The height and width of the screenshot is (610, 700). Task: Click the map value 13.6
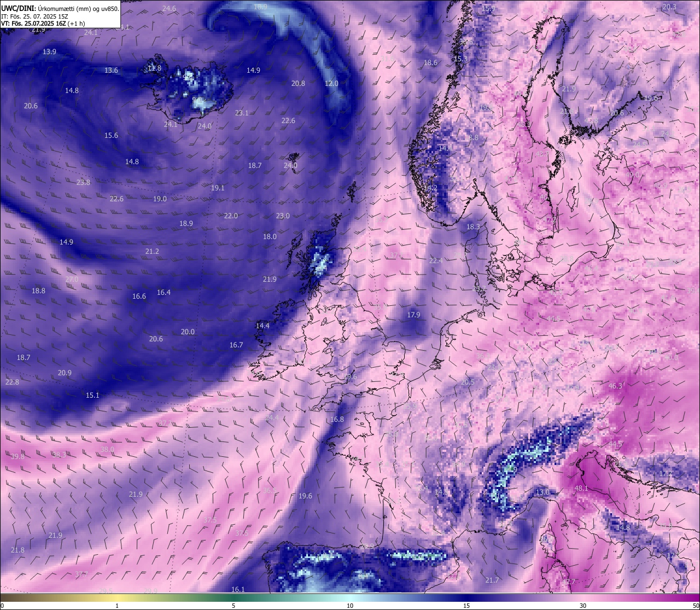(x=111, y=70)
